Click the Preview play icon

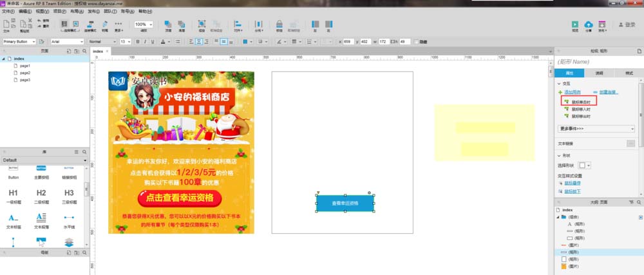click(x=575, y=24)
